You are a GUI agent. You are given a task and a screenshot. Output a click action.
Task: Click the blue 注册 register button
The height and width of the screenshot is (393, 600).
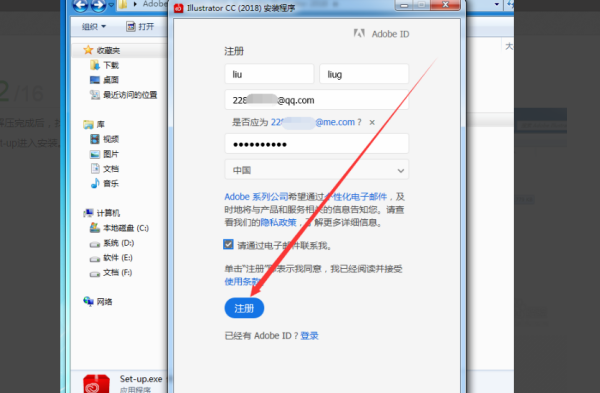point(244,308)
